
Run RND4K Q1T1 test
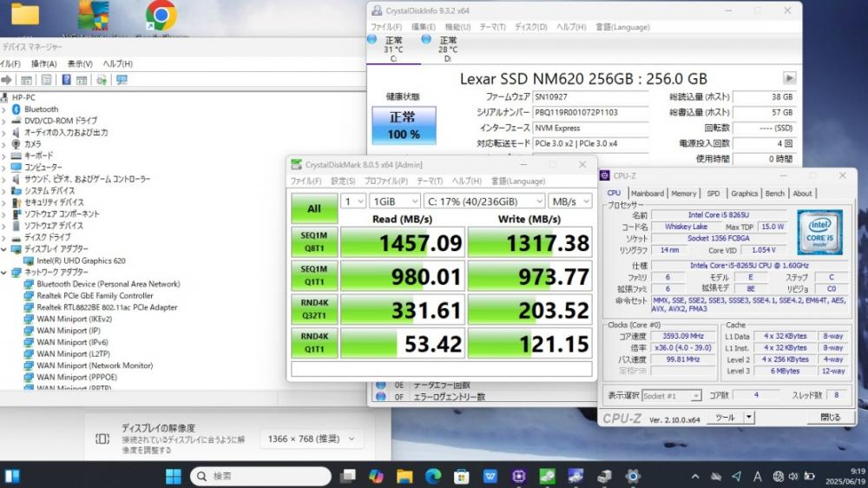pos(314,344)
